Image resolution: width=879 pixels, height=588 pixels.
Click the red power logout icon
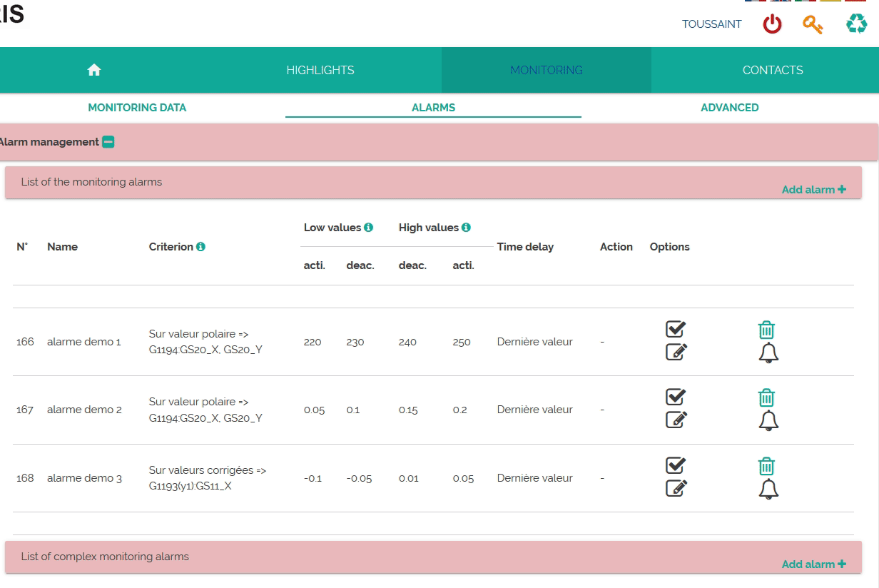(x=772, y=24)
